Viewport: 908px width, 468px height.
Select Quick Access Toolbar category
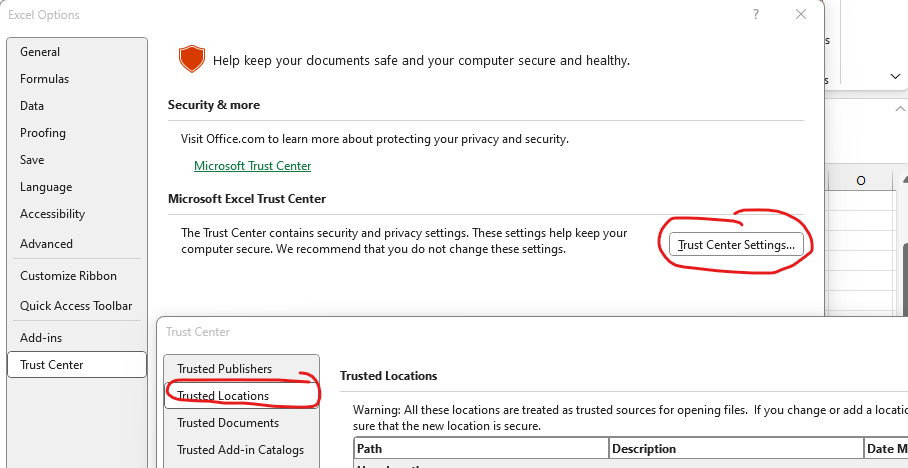(77, 306)
